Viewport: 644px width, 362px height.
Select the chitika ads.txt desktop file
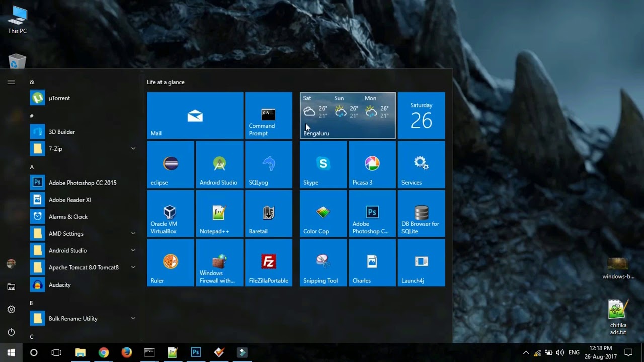click(x=618, y=318)
